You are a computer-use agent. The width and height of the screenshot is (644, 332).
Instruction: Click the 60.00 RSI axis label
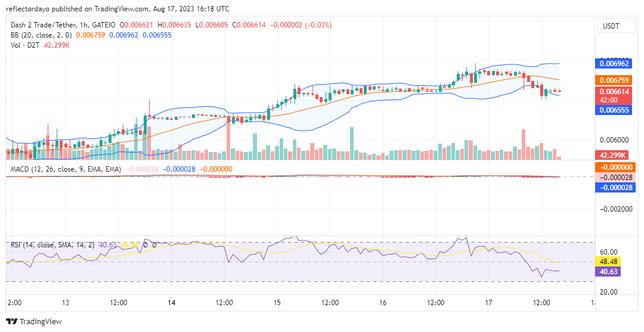[609, 252]
